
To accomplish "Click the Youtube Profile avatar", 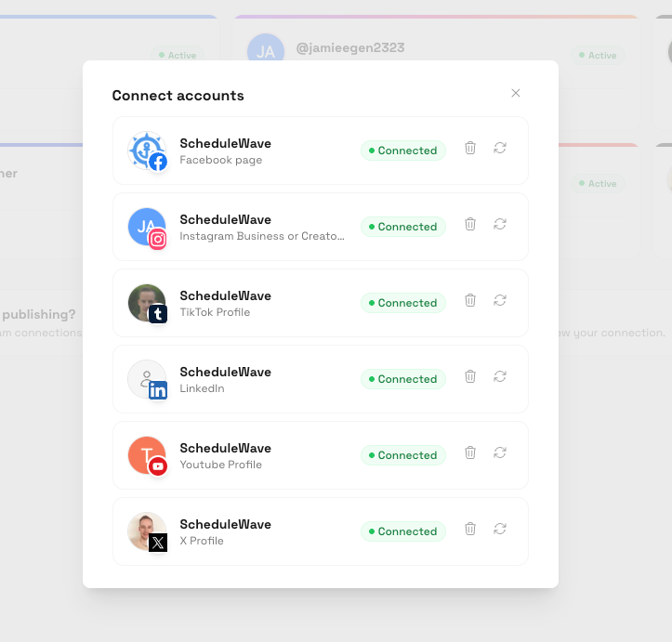I will [x=147, y=455].
